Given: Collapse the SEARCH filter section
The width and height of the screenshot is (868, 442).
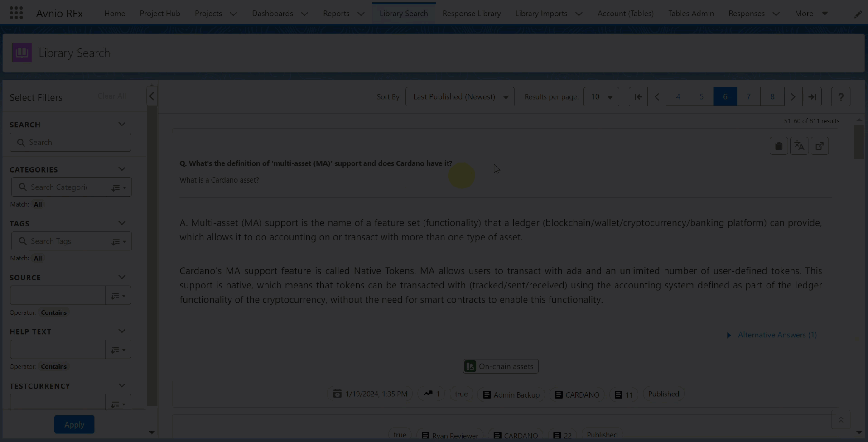Looking at the screenshot, I should (x=122, y=124).
